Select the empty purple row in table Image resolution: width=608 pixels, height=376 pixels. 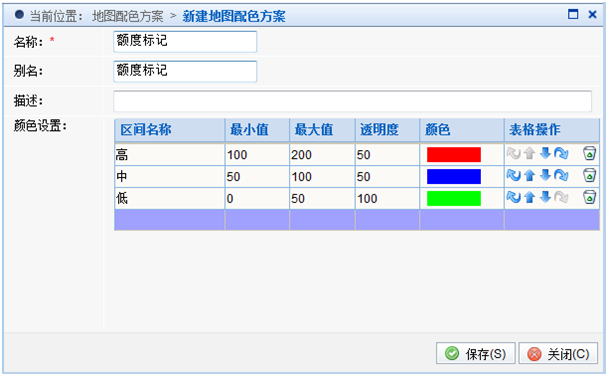[357, 220]
